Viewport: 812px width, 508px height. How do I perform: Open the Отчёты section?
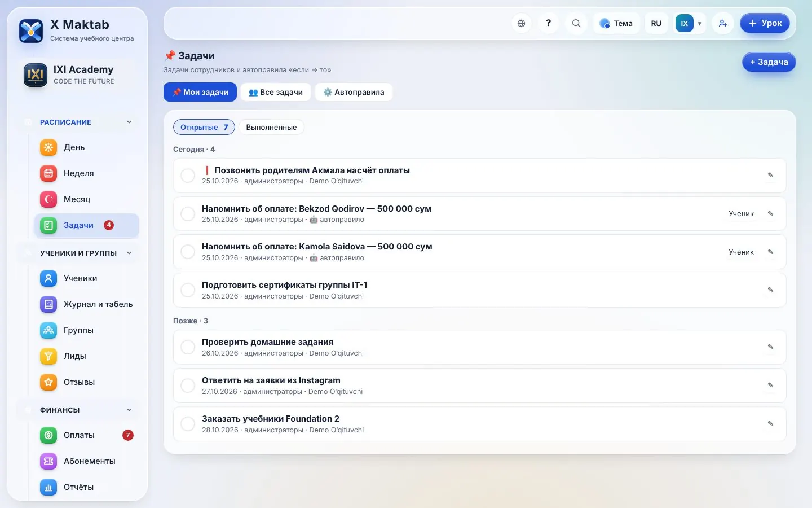[87, 487]
